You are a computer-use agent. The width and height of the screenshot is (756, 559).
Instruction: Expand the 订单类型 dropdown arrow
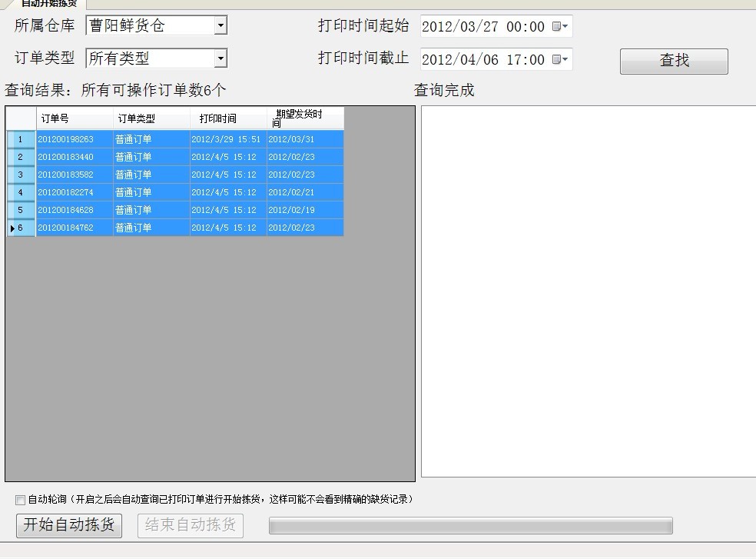click(x=220, y=58)
